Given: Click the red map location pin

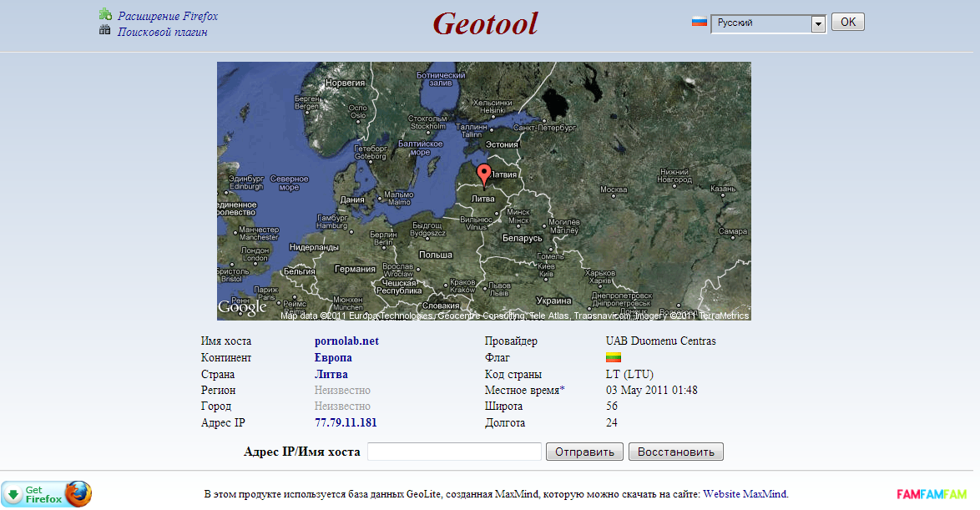Looking at the screenshot, I should [484, 175].
